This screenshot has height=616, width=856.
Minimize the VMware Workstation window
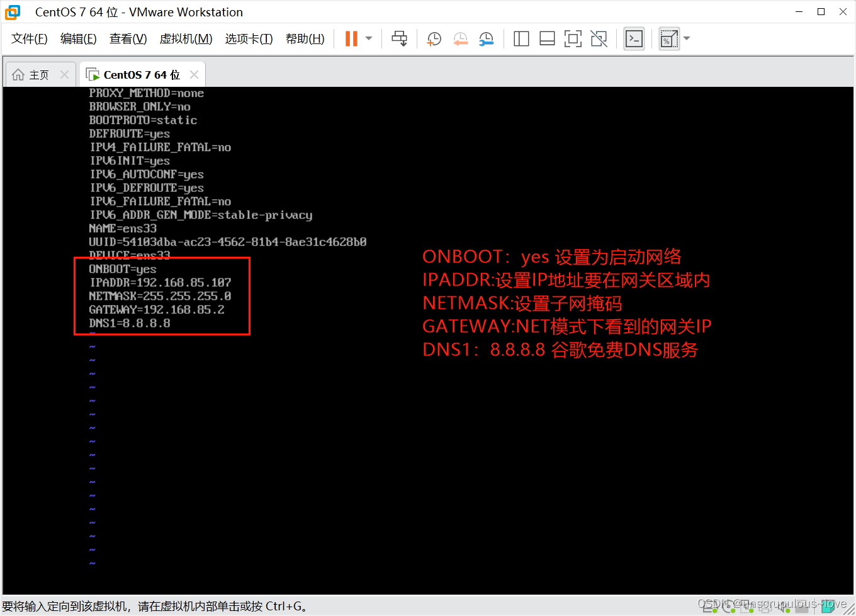[799, 12]
